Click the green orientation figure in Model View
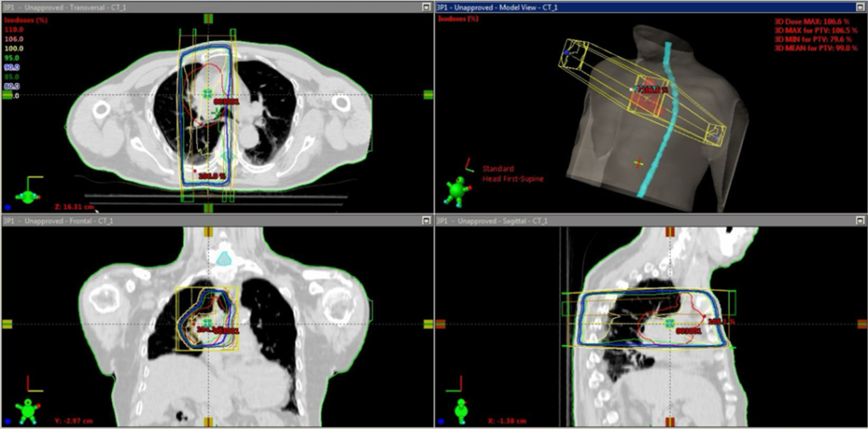This screenshot has width=868, height=429. [x=458, y=192]
